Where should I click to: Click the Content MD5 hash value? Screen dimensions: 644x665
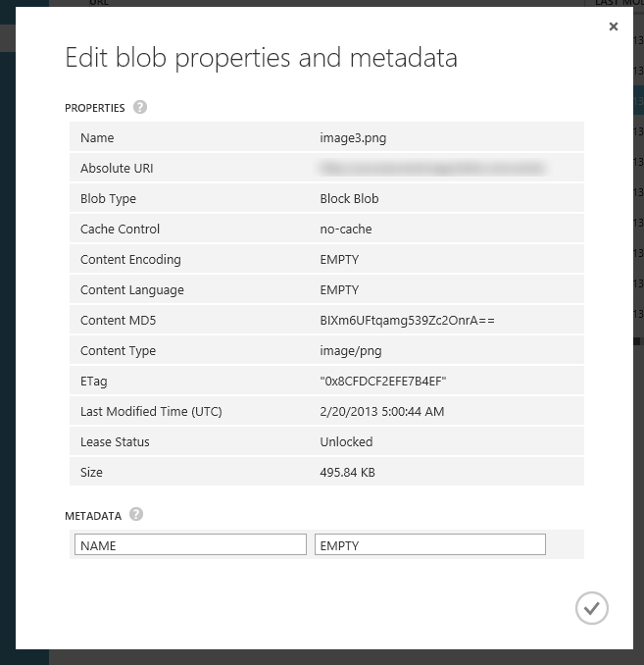tap(407, 321)
